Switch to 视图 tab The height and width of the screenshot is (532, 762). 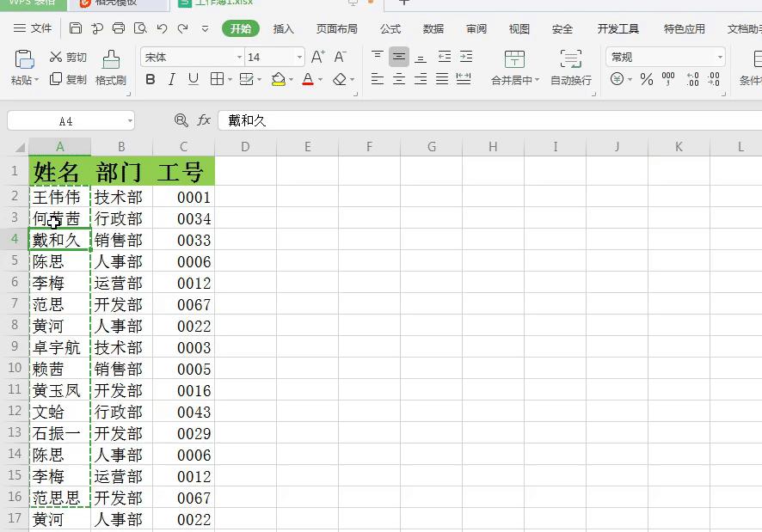(x=519, y=28)
